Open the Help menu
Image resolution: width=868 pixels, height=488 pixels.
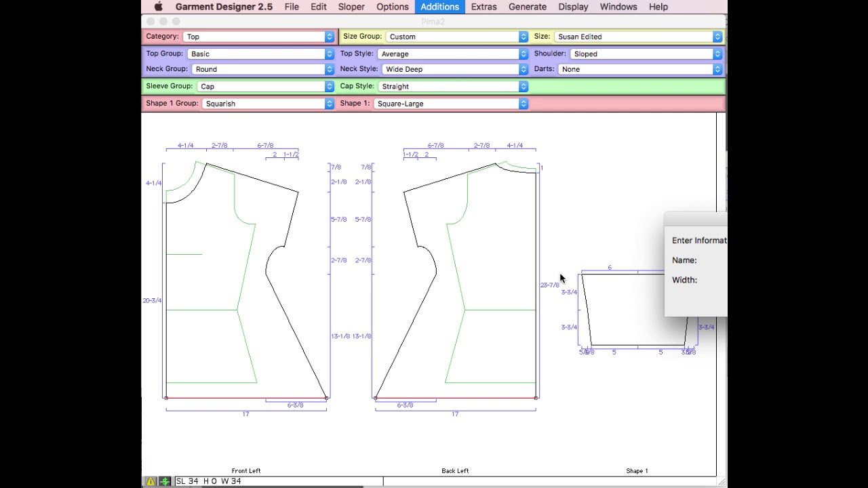pyautogui.click(x=658, y=7)
